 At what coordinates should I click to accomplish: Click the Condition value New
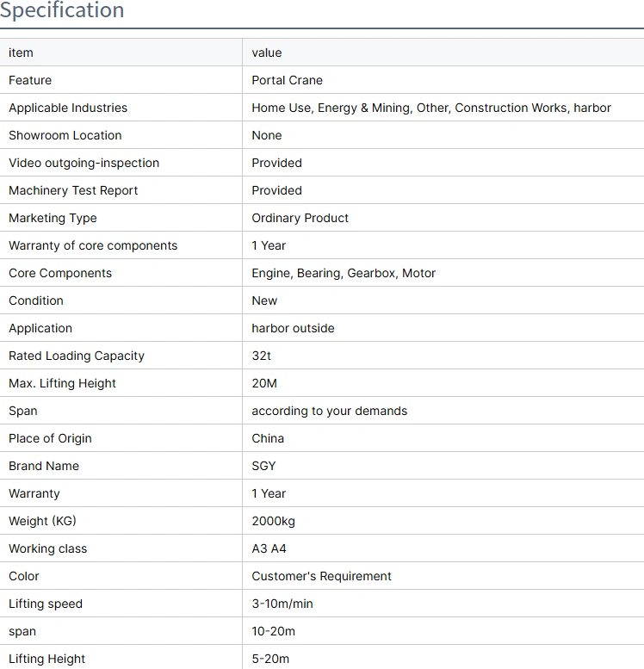tap(264, 300)
